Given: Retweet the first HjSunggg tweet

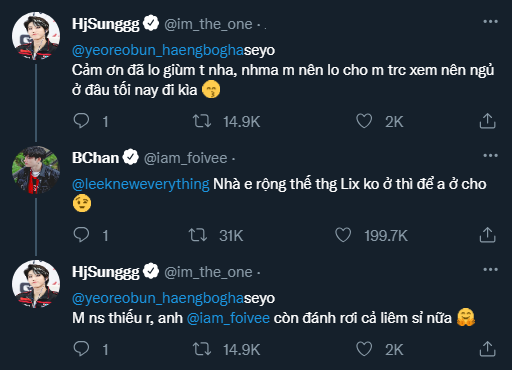Looking at the screenshot, I should point(202,121).
